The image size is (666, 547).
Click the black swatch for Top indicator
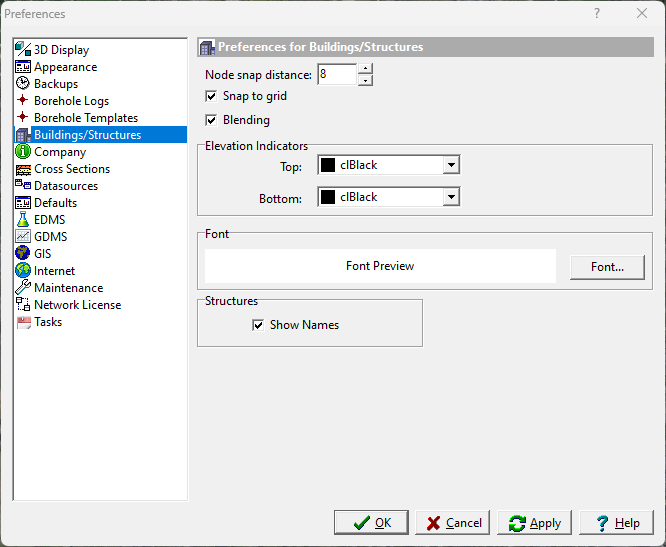click(328, 166)
